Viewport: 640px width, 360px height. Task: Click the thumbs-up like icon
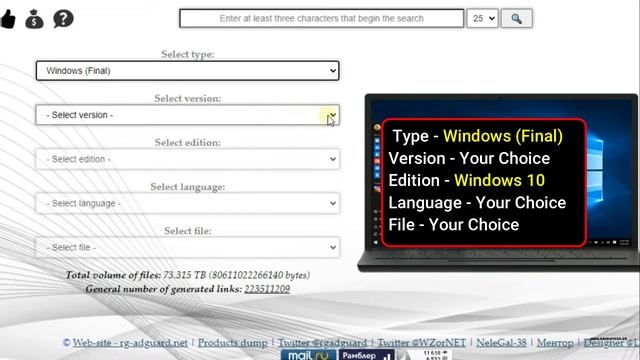point(7,19)
